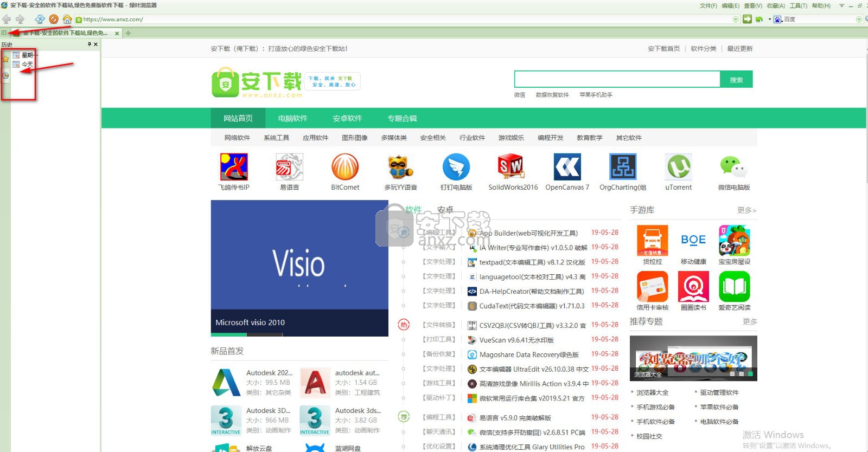Open a new tab with plus button
Viewport: 868px width, 452px height.
coord(128,33)
